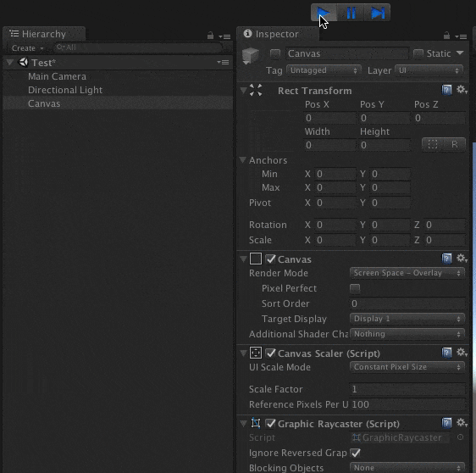Start Play mode with the Play button

[324, 13]
